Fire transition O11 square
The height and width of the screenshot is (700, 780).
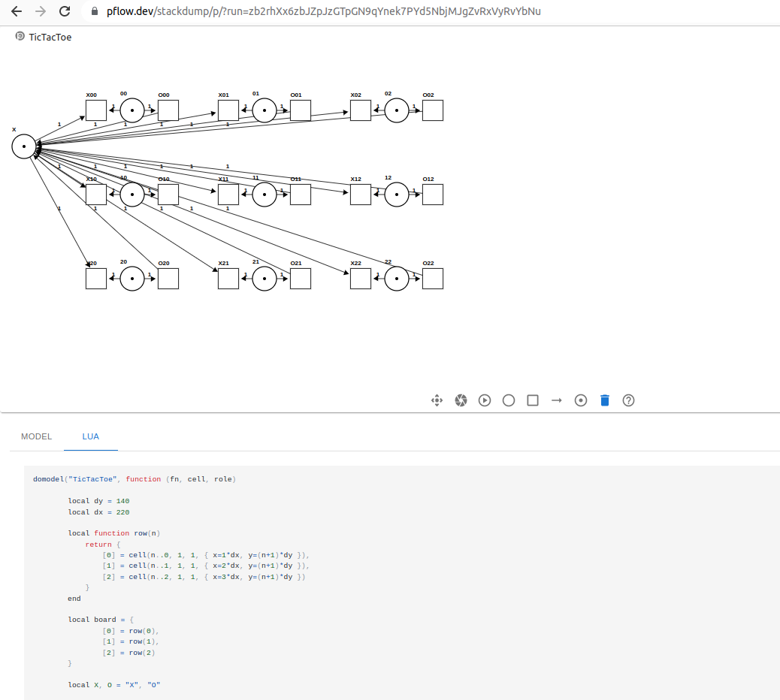[301, 195]
